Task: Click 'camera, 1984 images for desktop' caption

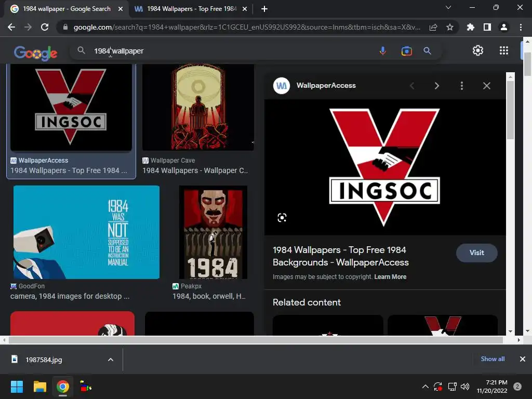Action: tap(70, 296)
